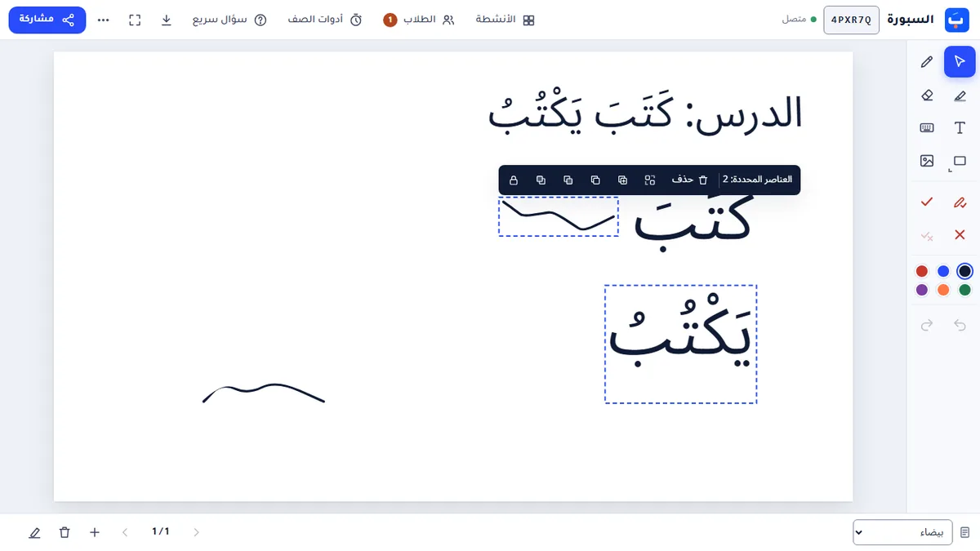980x551 pixels.
Task: Select the red X mark stamp
Action: pyautogui.click(x=960, y=235)
